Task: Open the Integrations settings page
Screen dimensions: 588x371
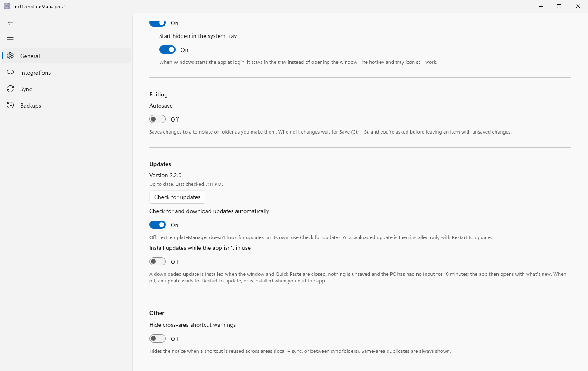Action: pos(66,73)
